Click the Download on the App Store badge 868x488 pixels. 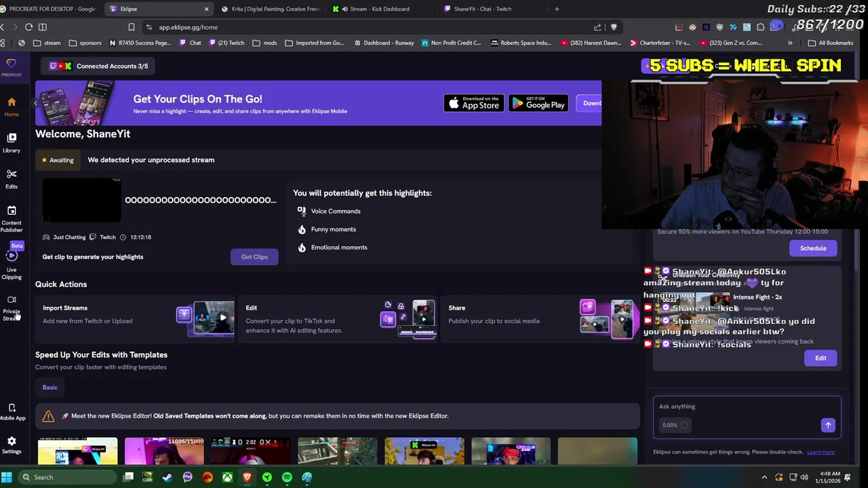coord(473,103)
